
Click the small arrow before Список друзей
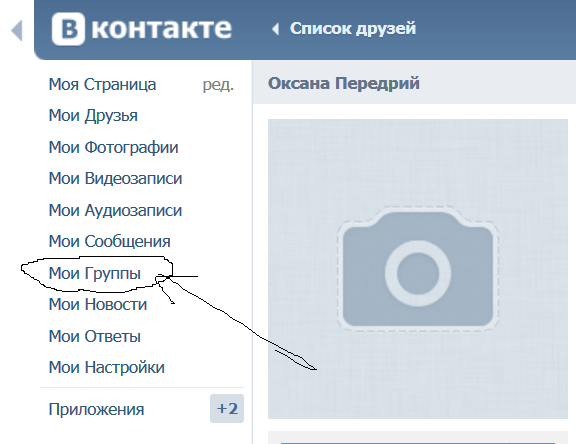click(276, 29)
